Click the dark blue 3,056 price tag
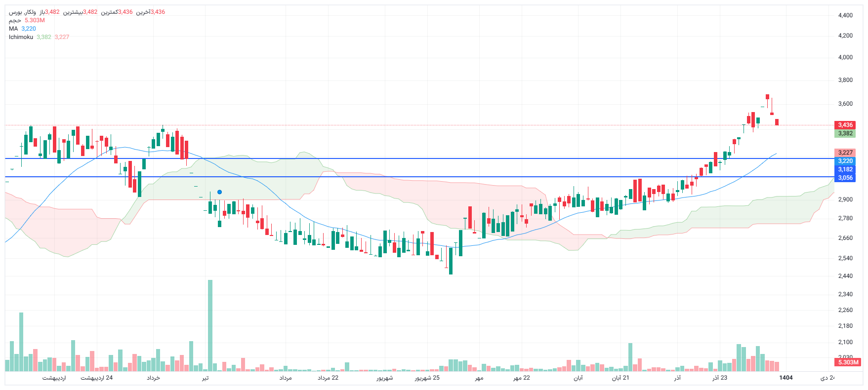Screen dimensions: 868x390 pyautogui.click(x=845, y=178)
